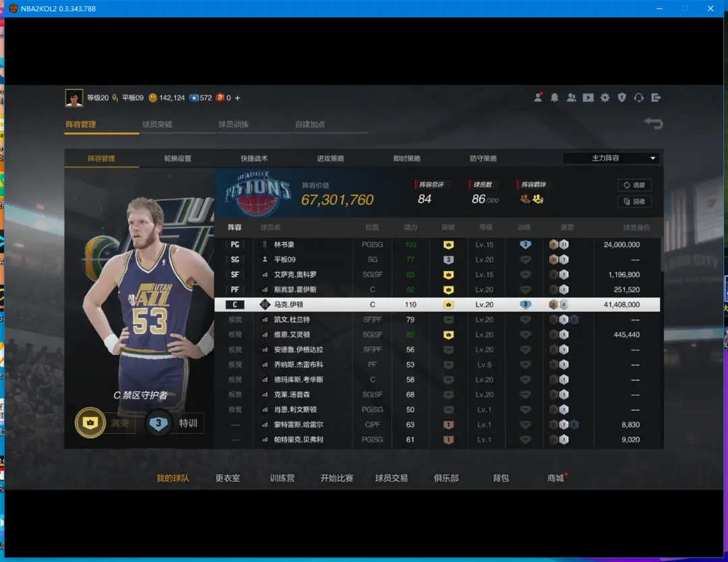Open the 防守策略 sub-tab
The width and height of the screenshot is (728, 562).
pyautogui.click(x=483, y=158)
